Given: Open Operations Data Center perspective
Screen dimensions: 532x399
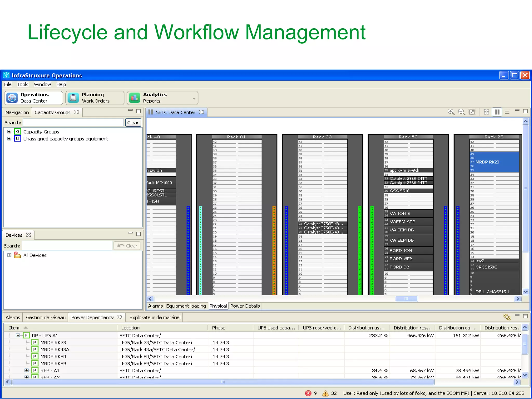Looking at the screenshot, I should 34,98.
